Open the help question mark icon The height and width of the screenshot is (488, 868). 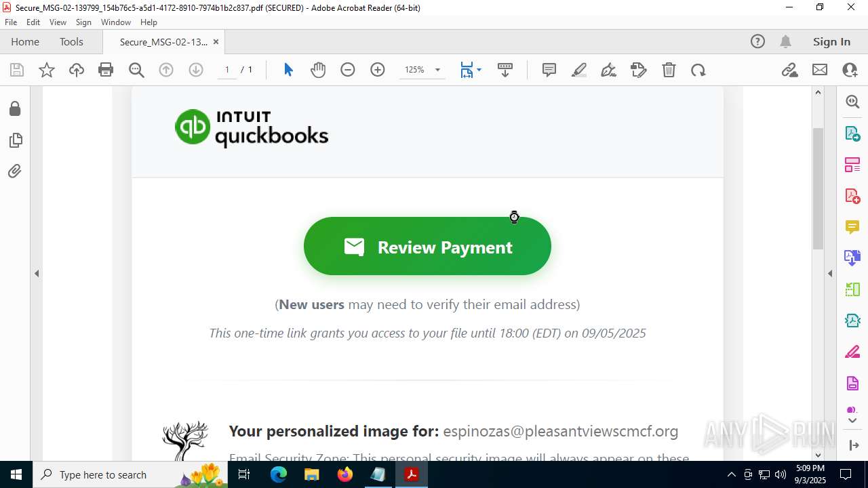[x=757, y=42]
